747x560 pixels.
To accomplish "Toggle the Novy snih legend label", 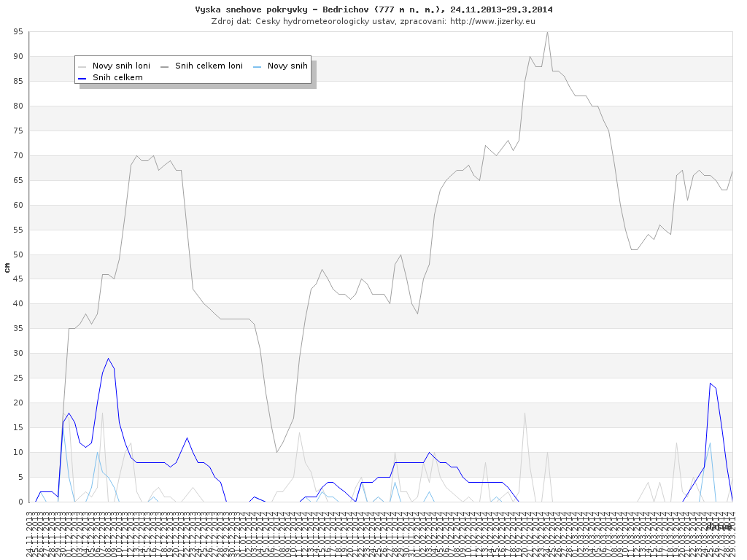I will point(287,66).
